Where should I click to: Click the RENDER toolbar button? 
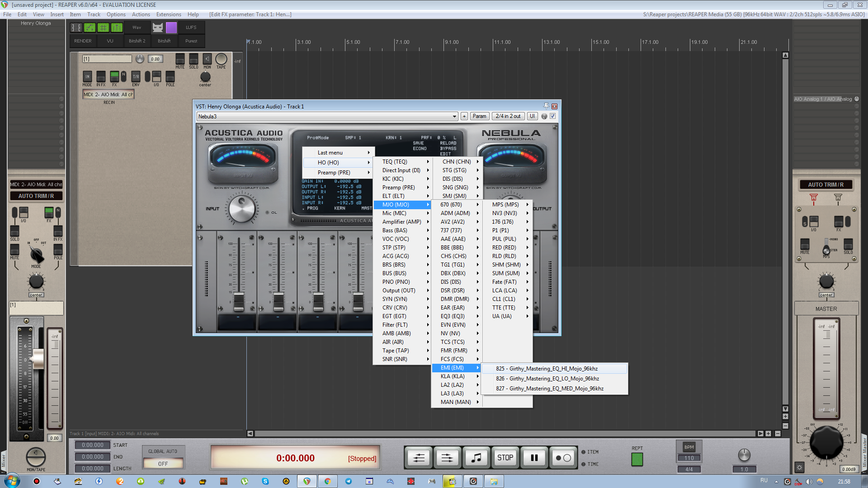click(83, 41)
